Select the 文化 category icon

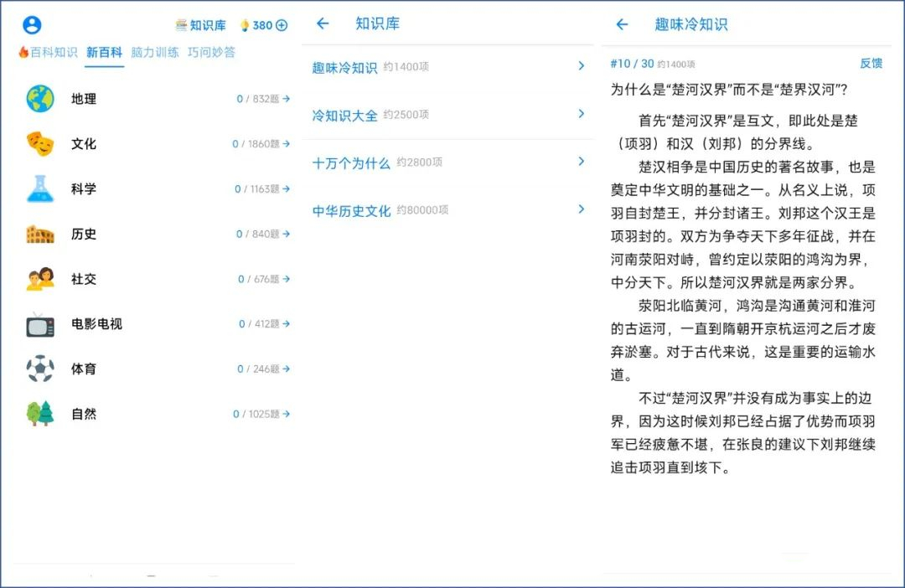pos(35,143)
